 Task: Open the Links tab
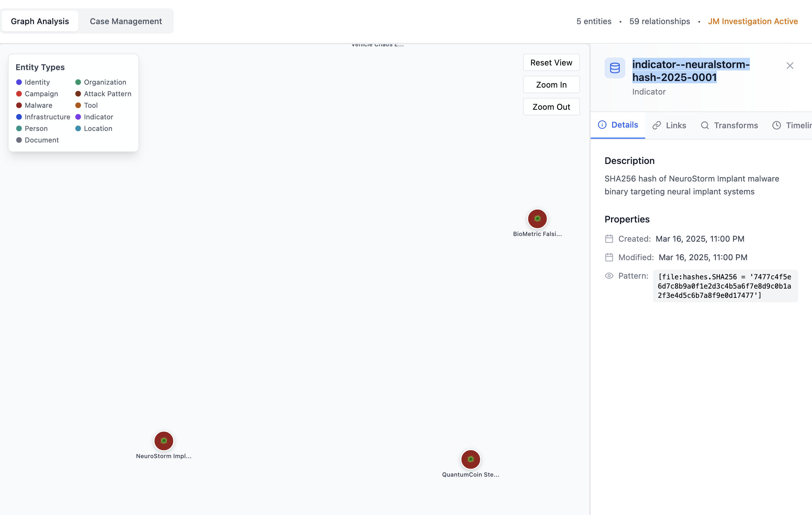pos(669,126)
